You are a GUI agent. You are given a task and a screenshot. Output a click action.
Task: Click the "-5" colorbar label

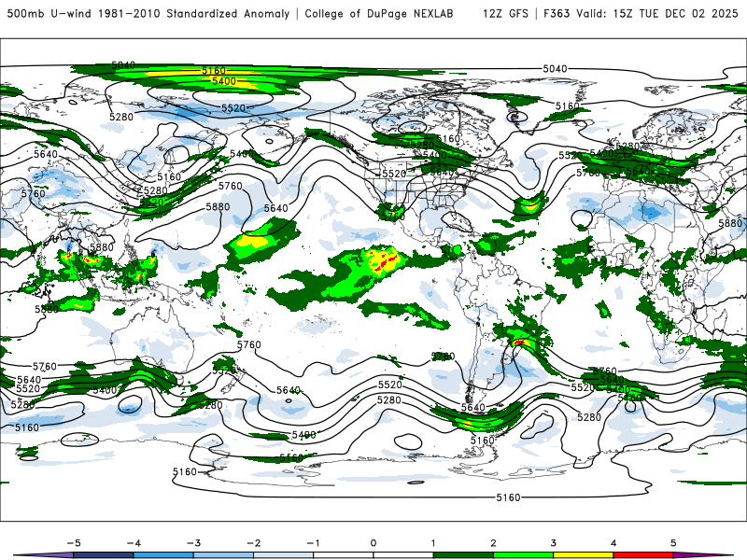coord(74,543)
